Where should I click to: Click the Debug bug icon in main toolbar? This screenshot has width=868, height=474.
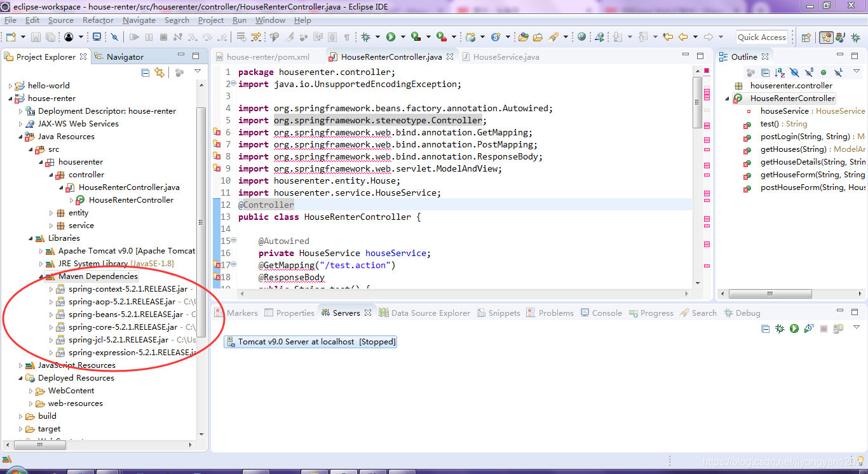tap(365, 37)
